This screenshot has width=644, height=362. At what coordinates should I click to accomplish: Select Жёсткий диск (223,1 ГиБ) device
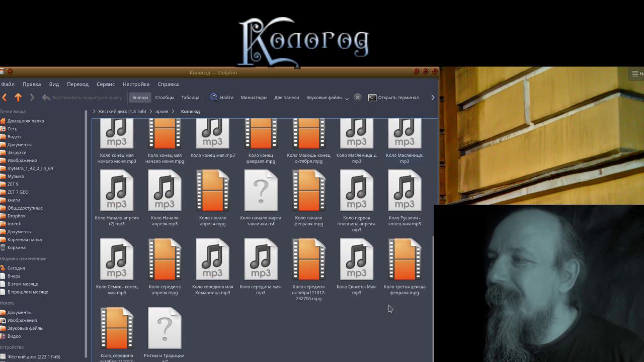[x=33, y=356]
